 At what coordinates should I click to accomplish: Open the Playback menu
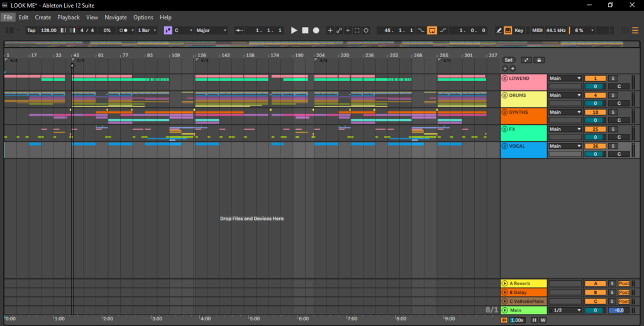[69, 18]
